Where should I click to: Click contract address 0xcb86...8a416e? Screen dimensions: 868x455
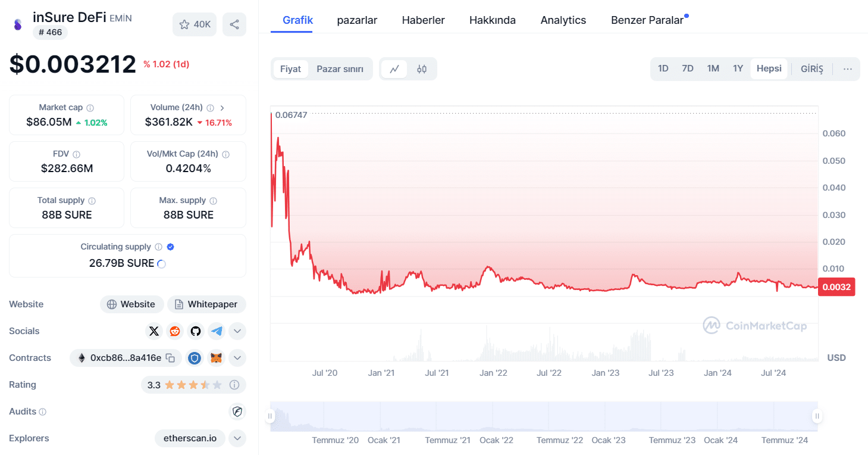point(126,358)
